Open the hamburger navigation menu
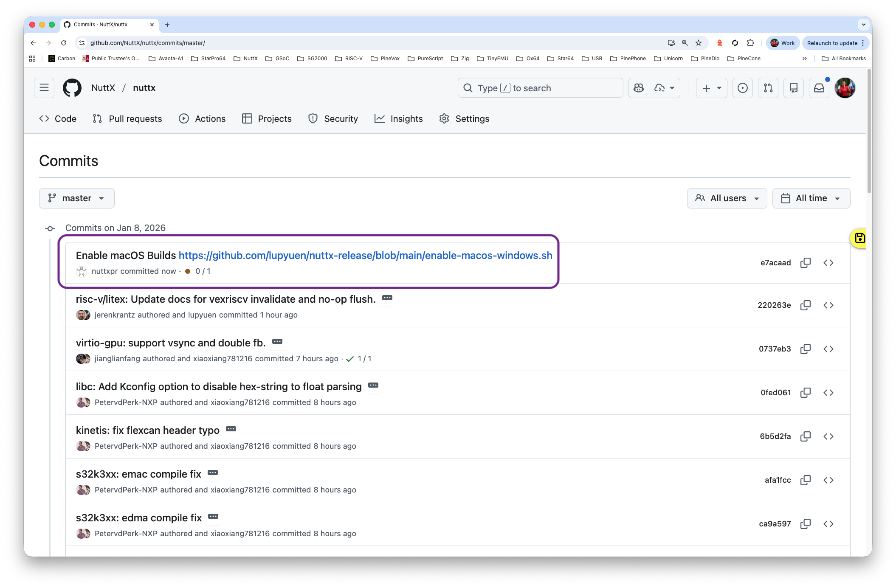Screen dimensions: 896x588 (x=44, y=88)
